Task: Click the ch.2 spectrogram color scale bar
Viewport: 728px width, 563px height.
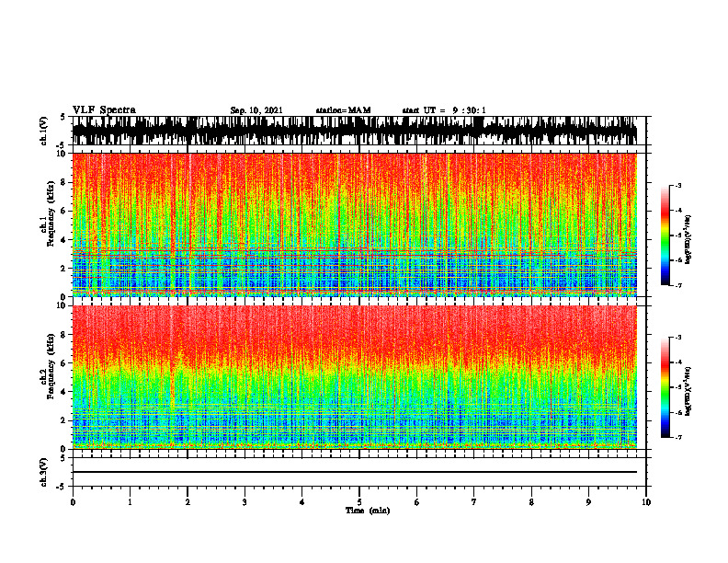Action: 665,387
